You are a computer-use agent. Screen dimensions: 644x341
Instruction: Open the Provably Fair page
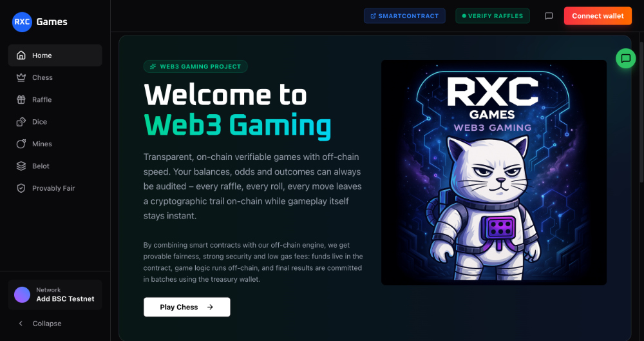[x=53, y=188]
